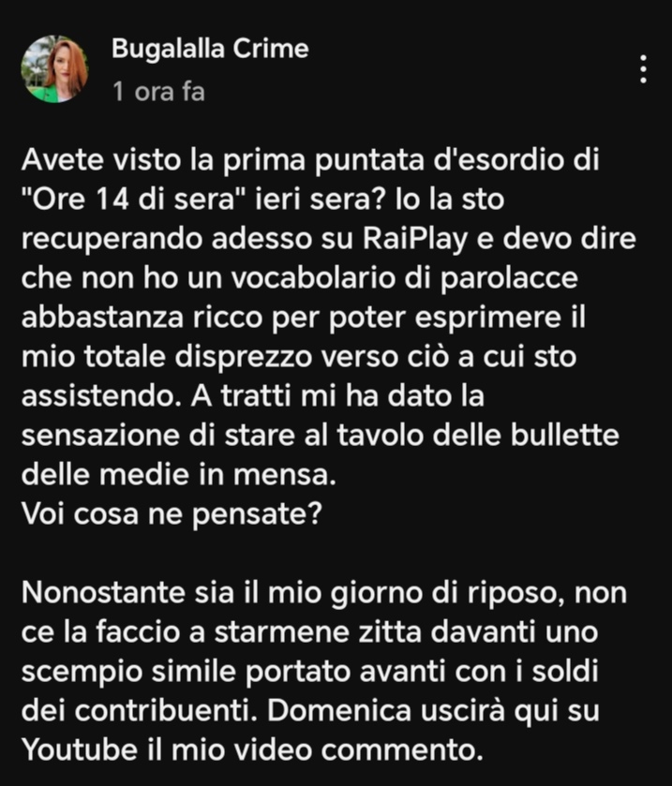Screen dimensions: 672x786
Task: Open Bugalalla Crime's profile picture
Action: click(x=54, y=68)
